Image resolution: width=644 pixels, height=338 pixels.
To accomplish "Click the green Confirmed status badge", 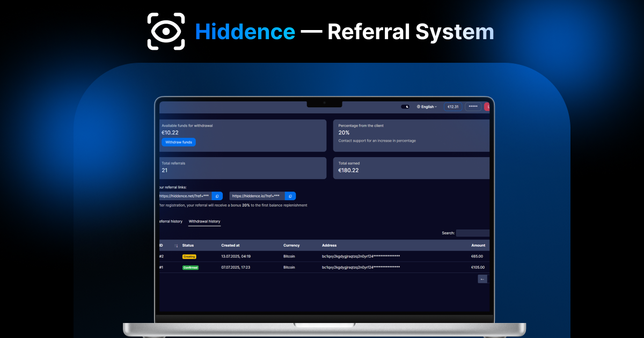I will click(190, 267).
